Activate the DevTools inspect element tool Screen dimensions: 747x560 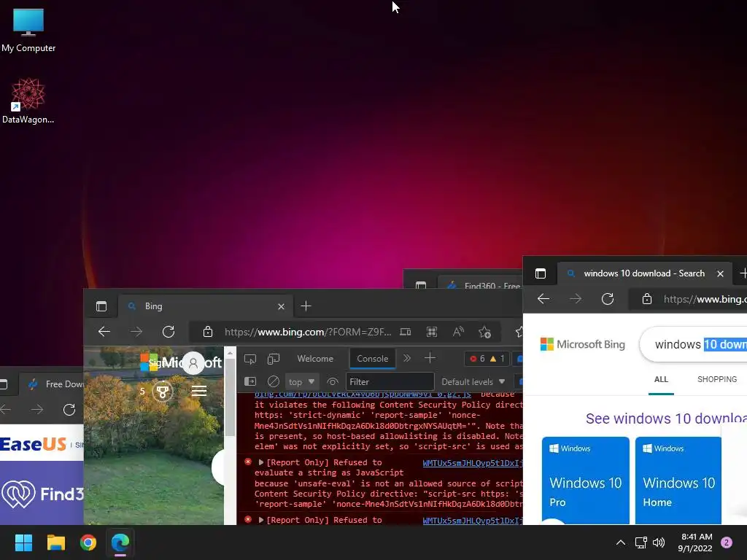point(250,359)
